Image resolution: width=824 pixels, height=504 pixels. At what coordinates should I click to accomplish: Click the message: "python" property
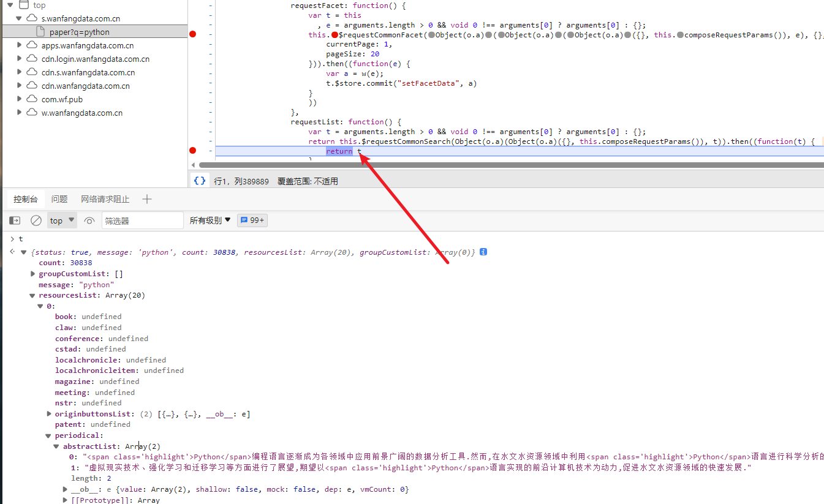[77, 285]
